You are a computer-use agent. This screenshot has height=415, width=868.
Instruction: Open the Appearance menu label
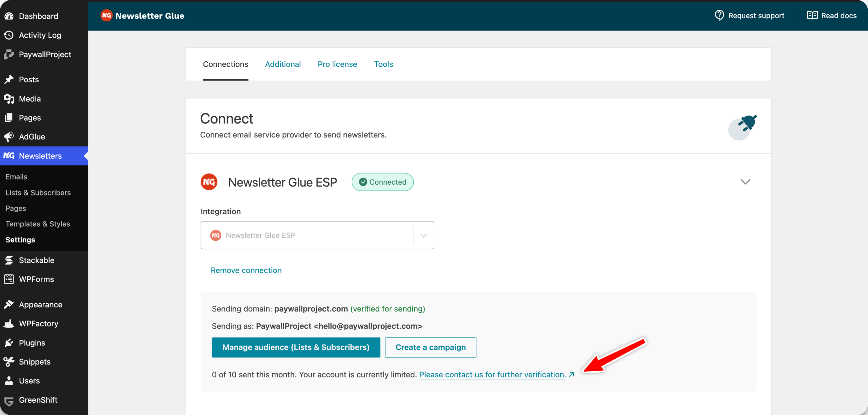tap(41, 305)
